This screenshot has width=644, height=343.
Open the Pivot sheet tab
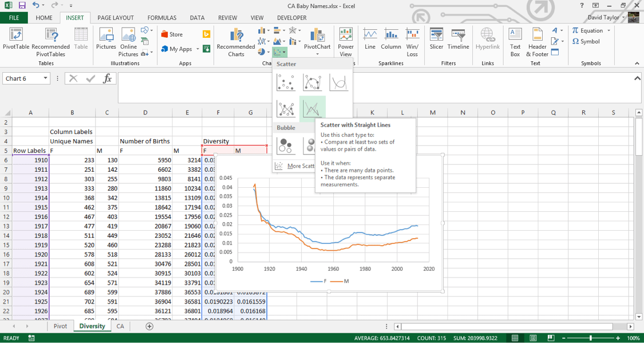click(x=60, y=326)
